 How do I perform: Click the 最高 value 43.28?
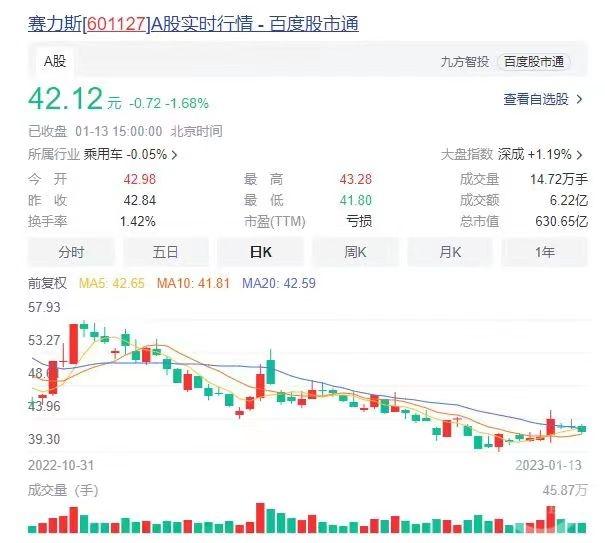click(x=356, y=179)
